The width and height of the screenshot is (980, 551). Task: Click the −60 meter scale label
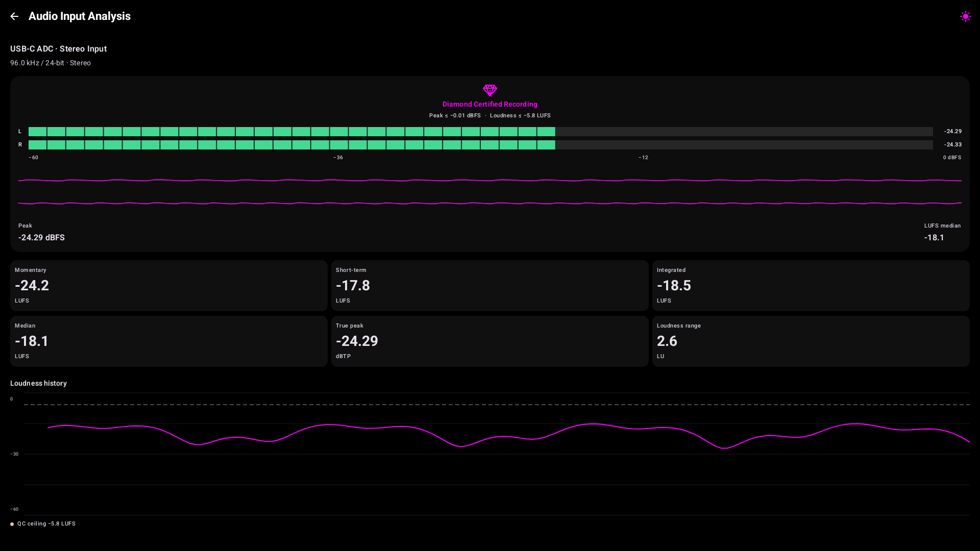(x=33, y=158)
